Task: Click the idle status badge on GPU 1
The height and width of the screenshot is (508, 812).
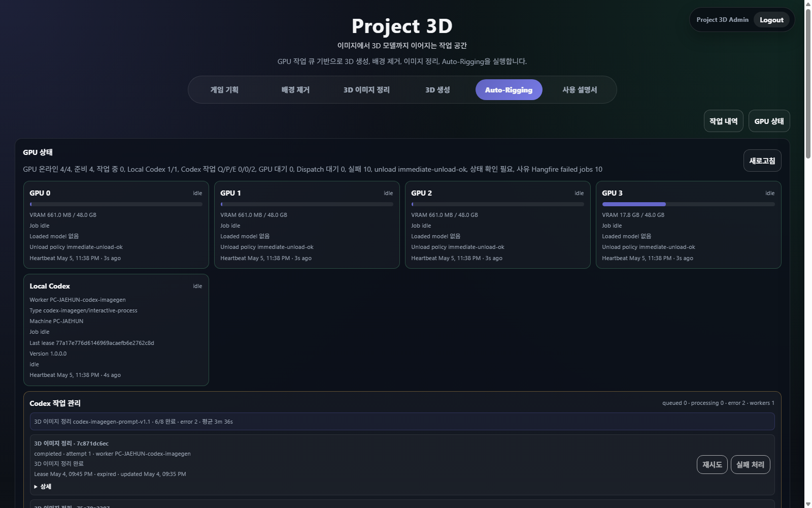Action: coord(388,193)
